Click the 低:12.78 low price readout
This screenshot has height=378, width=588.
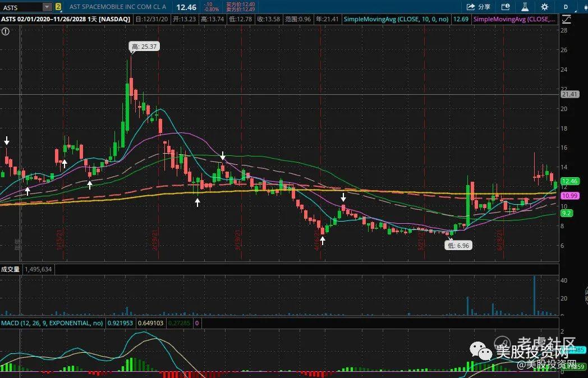click(240, 19)
